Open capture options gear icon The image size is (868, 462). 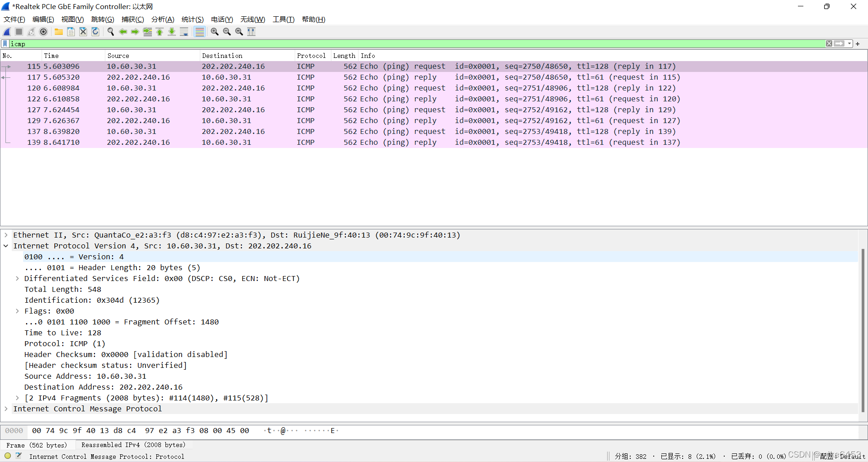[43, 32]
